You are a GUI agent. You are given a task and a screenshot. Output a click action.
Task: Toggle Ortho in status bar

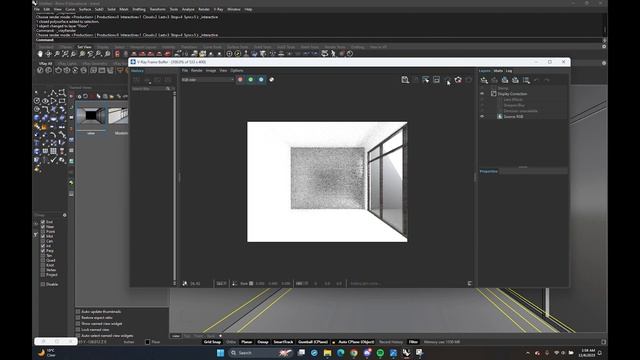pyautogui.click(x=231, y=342)
